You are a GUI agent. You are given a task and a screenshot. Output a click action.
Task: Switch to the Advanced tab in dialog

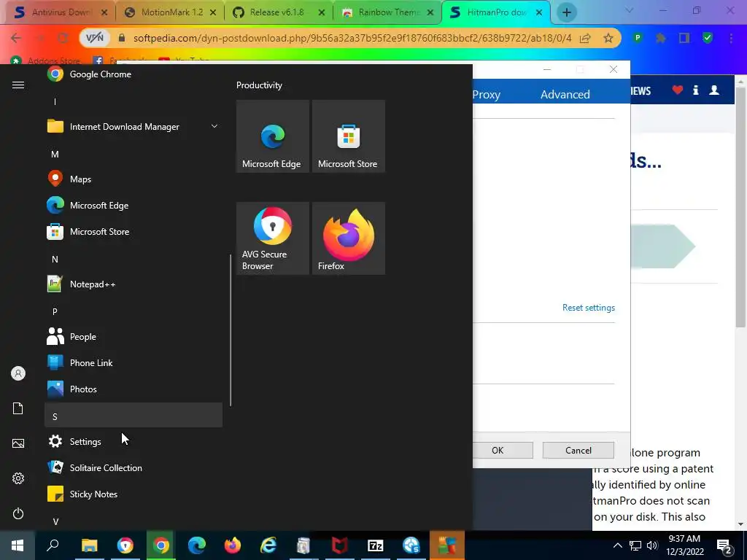565,94
